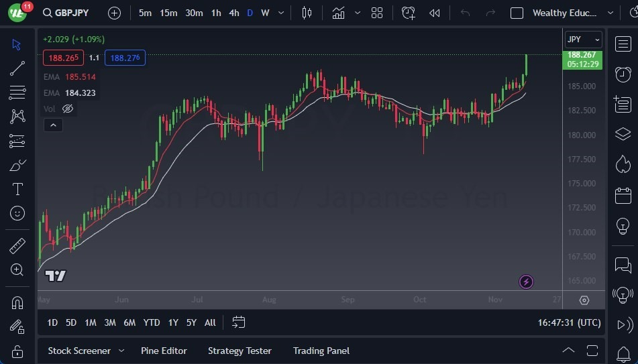Viewport: 638px width, 364px height.
Task: Click the undo arrow
Action: (x=465, y=13)
